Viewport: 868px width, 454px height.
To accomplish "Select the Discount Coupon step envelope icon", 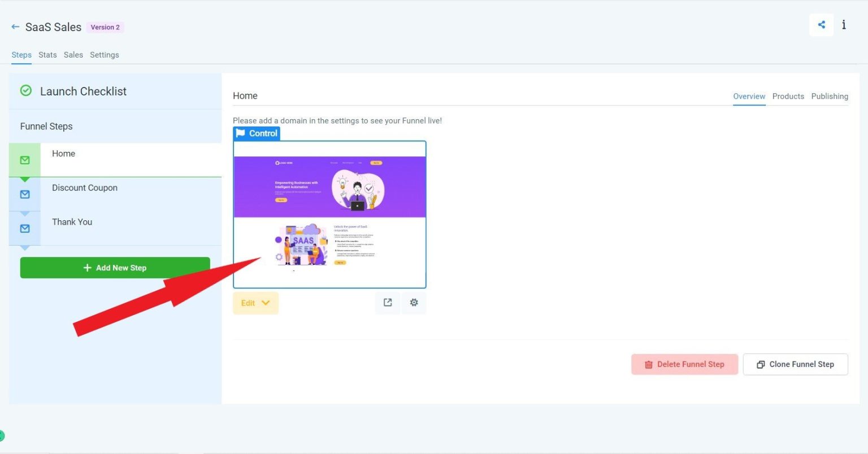I will pyautogui.click(x=24, y=194).
